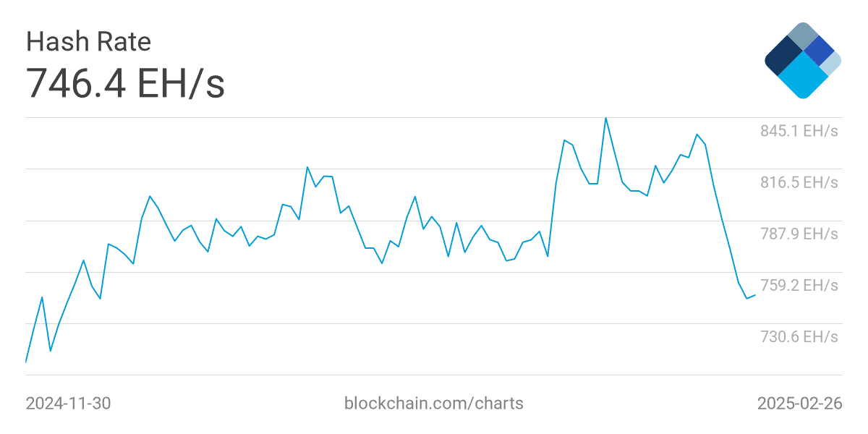Click the royal blue logo segment
Screen dimensions: 868x434
pos(820,50)
